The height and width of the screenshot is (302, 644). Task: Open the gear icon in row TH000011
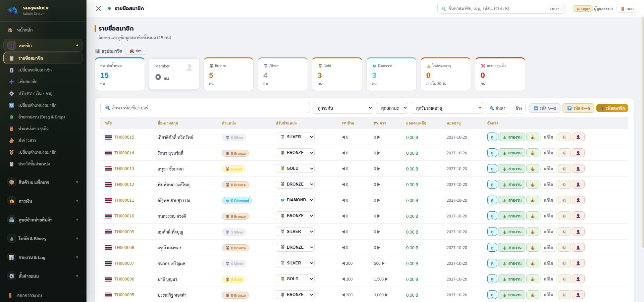(564, 200)
